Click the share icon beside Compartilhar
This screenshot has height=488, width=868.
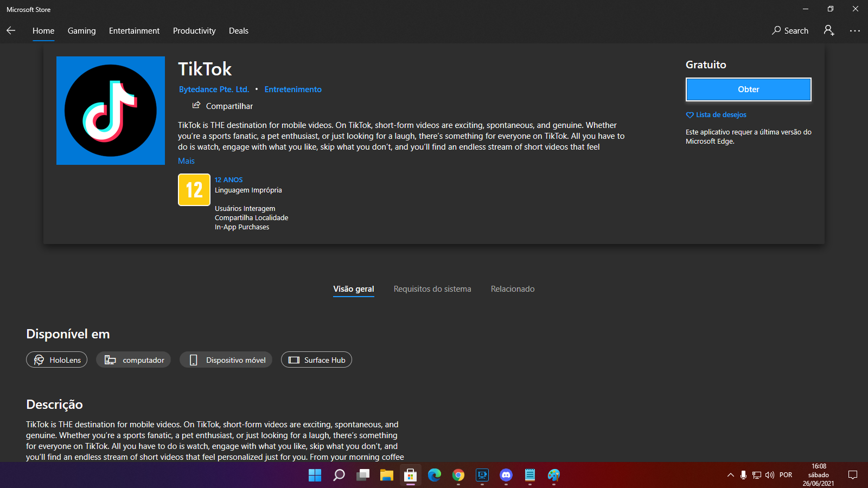tap(196, 105)
